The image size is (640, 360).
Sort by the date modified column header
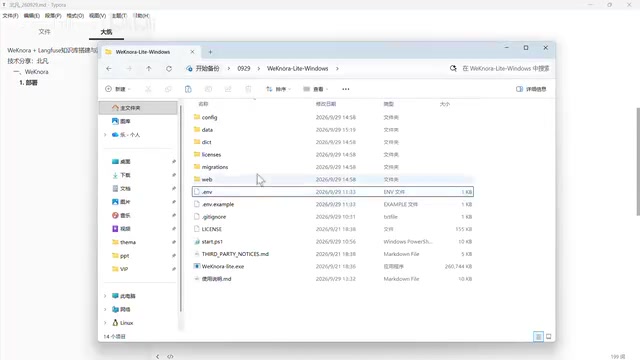(326, 104)
